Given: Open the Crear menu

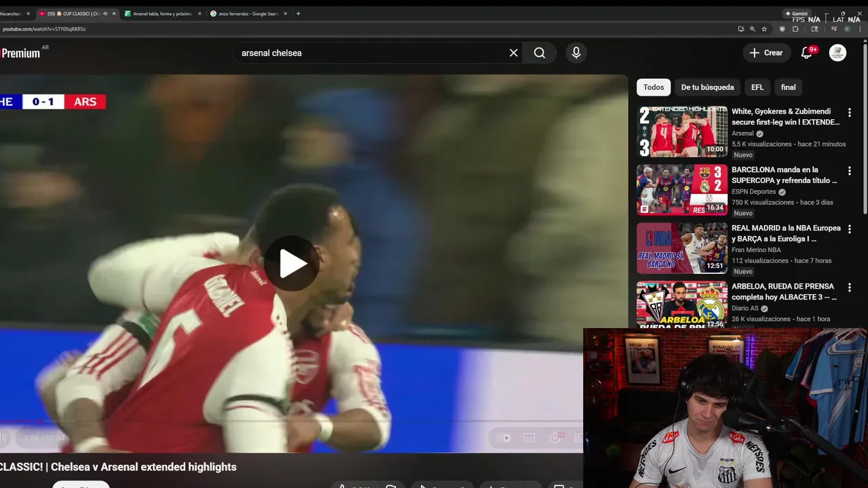Looking at the screenshot, I should point(766,53).
